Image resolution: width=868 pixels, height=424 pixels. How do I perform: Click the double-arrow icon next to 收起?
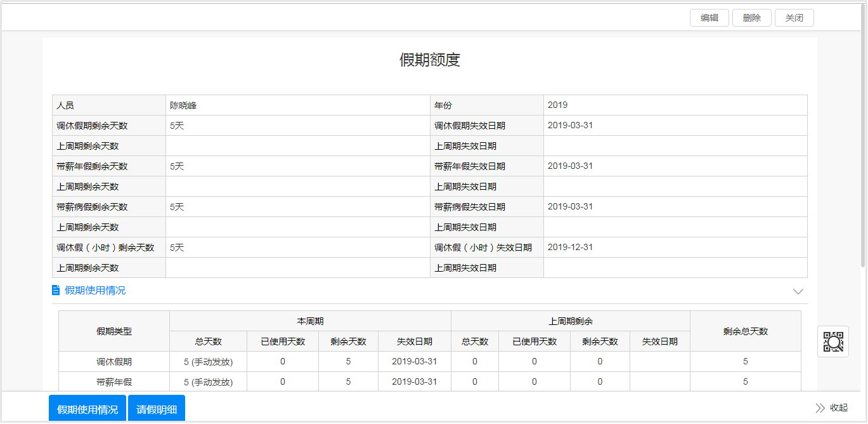click(820, 407)
